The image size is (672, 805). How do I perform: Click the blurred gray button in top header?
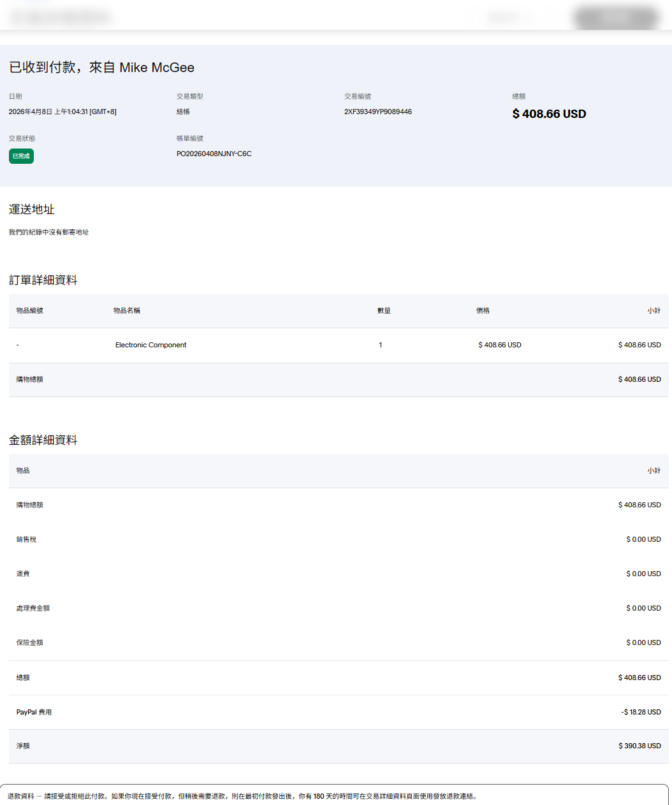616,18
